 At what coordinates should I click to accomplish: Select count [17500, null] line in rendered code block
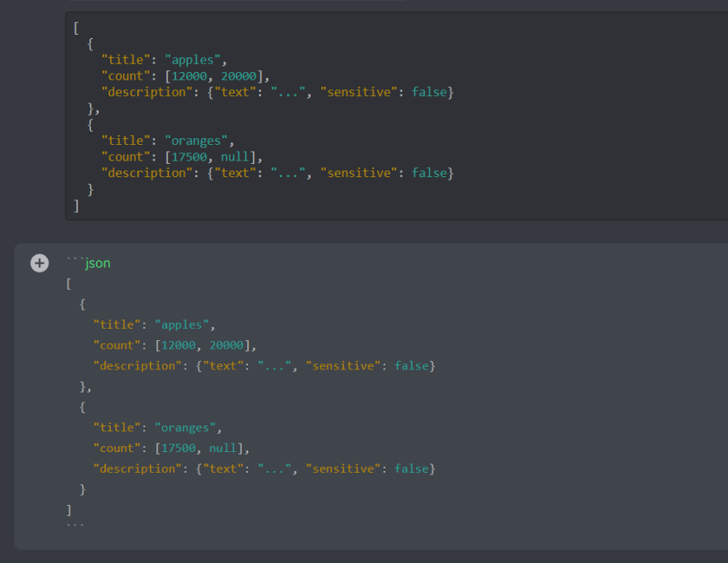pyautogui.click(x=182, y=157)
